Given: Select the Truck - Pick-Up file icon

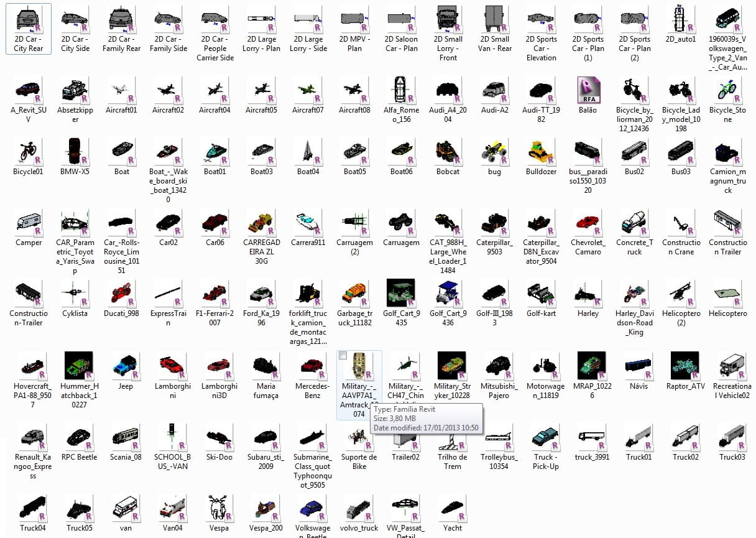Looking at the screenshot, I should [546, 437].
